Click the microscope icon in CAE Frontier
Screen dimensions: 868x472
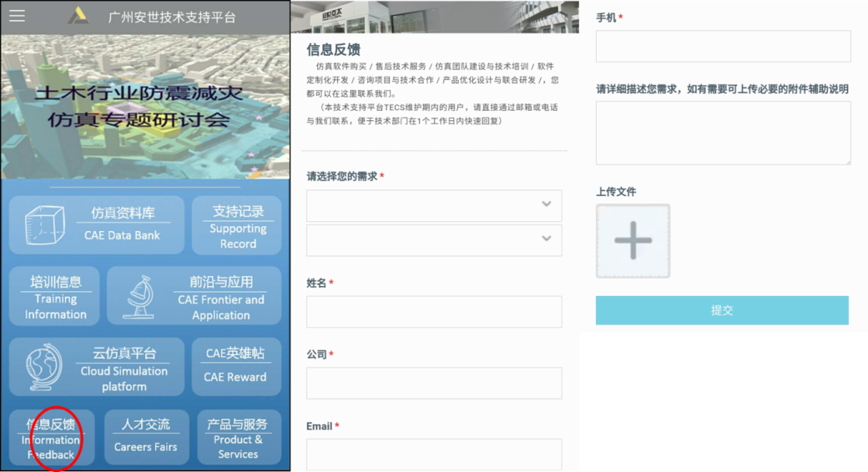click(139, 296)
